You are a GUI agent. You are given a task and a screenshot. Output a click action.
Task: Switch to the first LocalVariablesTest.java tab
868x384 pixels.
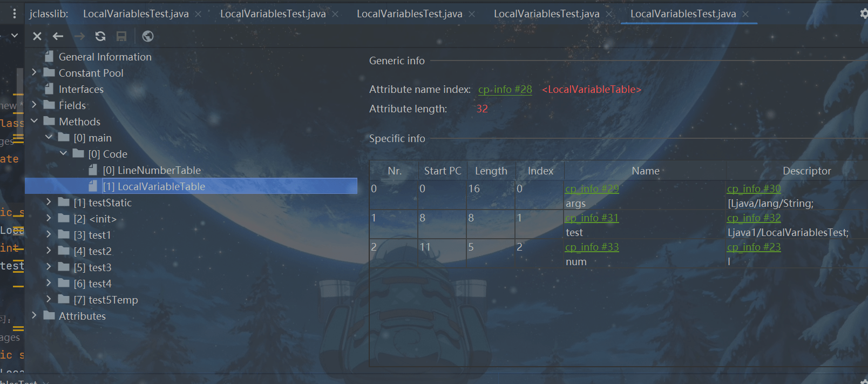point(135,14)
